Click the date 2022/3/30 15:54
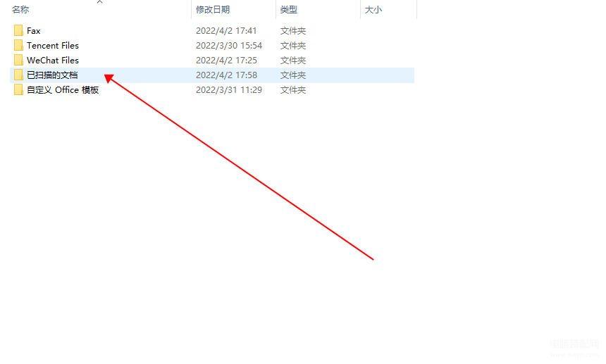606x364 pixels. pyautogui.click(x=229, y=46)
